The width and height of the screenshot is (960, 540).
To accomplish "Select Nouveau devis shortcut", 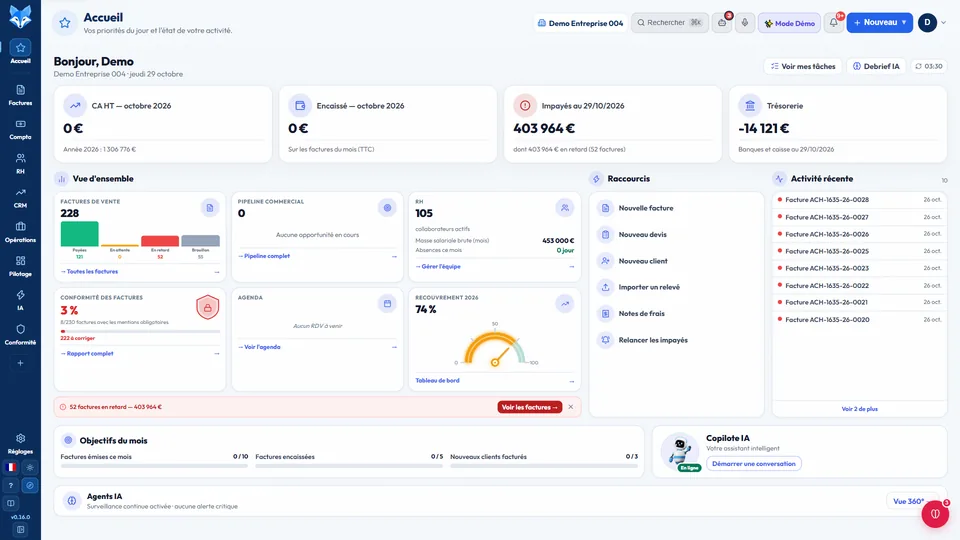I will (x=676, y=234).
